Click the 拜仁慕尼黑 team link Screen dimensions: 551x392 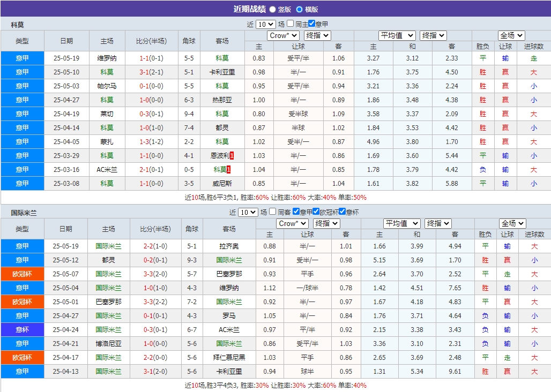pyautogui.click(x=229, y=357)
